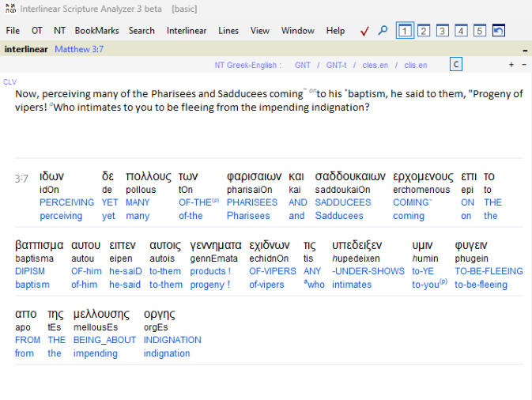Image resolution: width=532 pixels, height=400 pixels.
Task: Open the magnifier search icon
Action: (383, 31)
